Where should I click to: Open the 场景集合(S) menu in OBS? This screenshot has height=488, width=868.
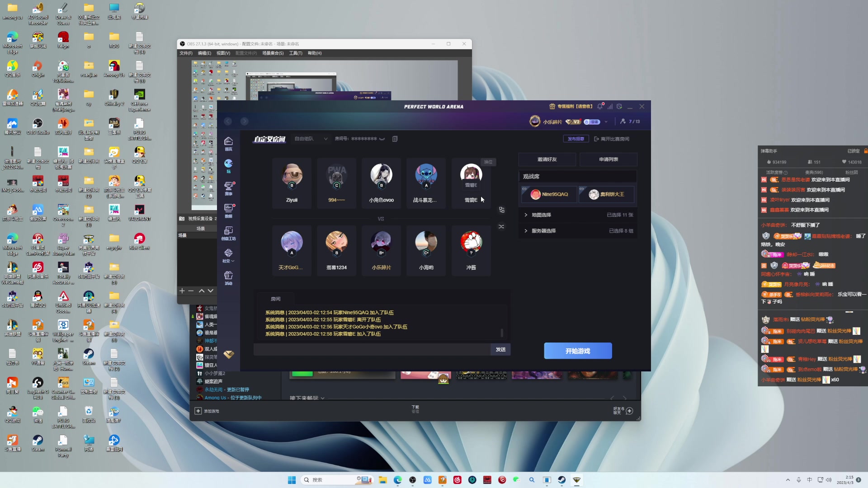click(273, 53)
